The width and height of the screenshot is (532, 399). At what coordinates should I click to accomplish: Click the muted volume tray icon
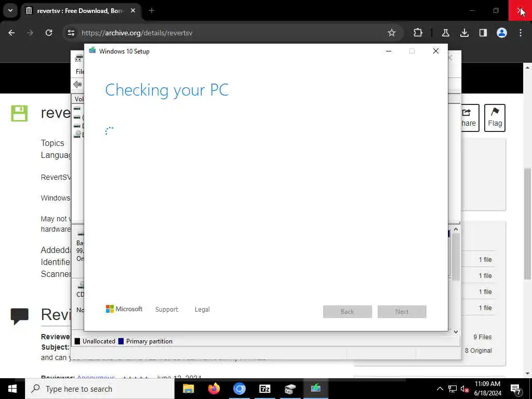[465, 389]
